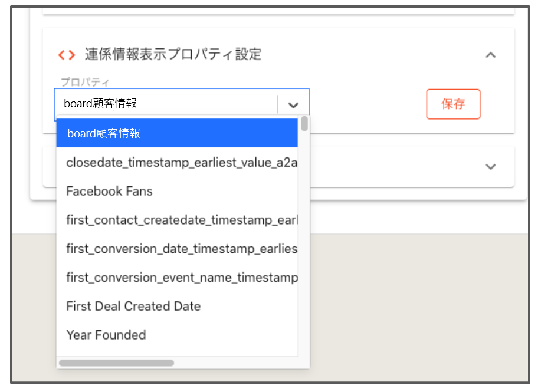The height and width of the screenshot is (392, 538).
Task: Choose Year Founded from the dropdown
Action: [177, 335]
